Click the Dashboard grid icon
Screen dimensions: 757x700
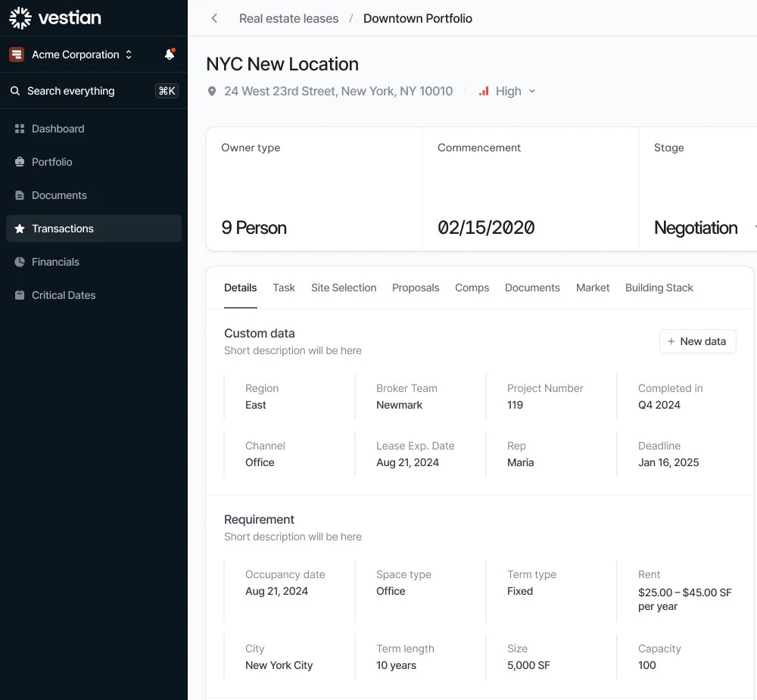[x=20, y=129]
